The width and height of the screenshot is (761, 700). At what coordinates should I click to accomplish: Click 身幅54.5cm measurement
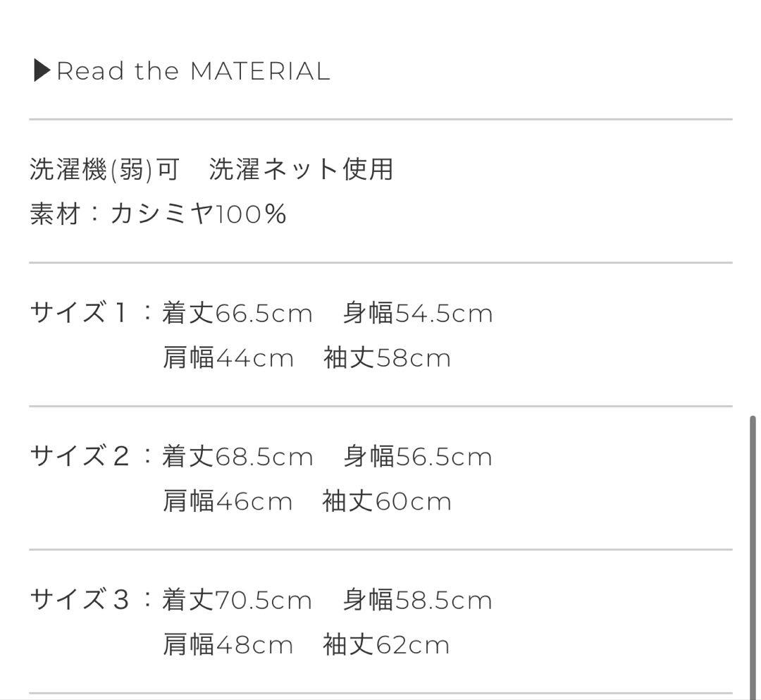click(418, 313)
